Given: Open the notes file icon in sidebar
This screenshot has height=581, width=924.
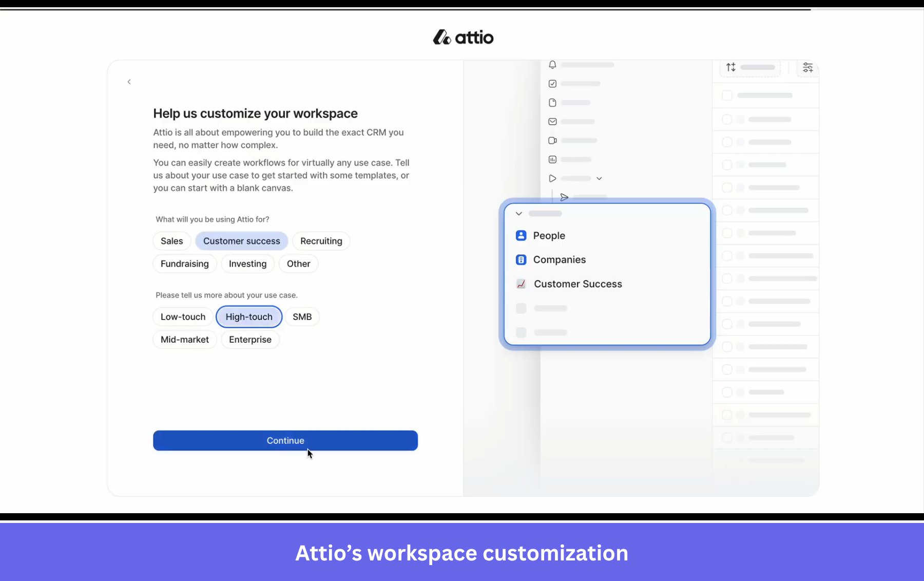Looking at the screenshot, I should click(552, 102).
